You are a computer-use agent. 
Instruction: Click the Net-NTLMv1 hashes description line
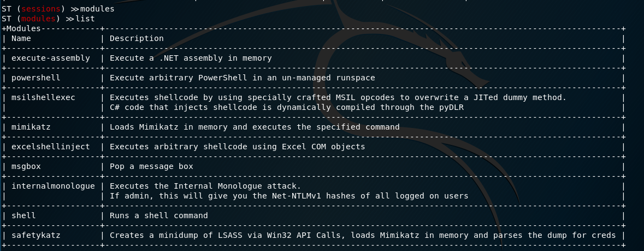[289, 196]
